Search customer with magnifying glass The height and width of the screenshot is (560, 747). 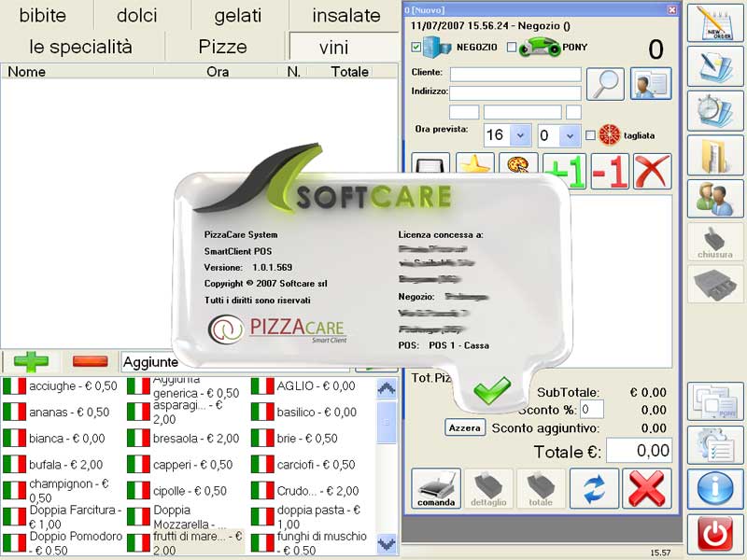[605, 84]
